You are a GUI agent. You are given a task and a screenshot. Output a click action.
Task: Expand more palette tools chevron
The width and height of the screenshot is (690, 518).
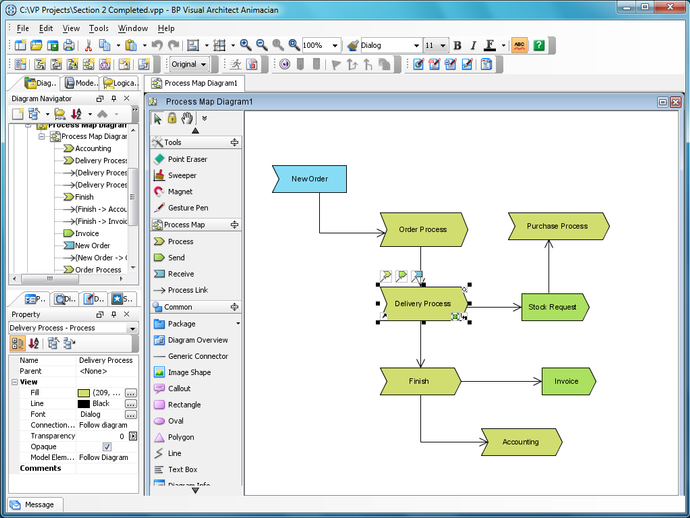click(204, 118)
